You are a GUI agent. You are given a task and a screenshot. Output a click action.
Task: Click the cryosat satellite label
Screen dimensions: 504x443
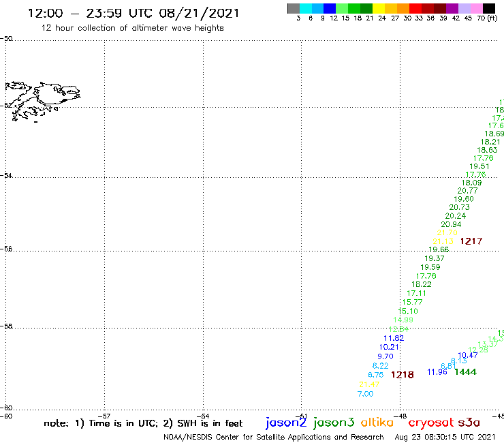pos(431,423)
